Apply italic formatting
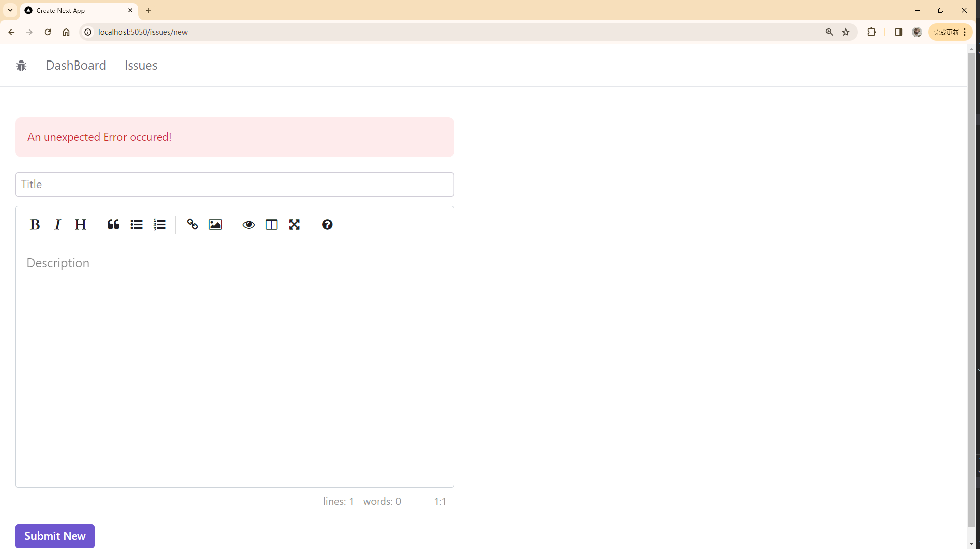This screenshot has height=549, width=980. pos(57,224)
